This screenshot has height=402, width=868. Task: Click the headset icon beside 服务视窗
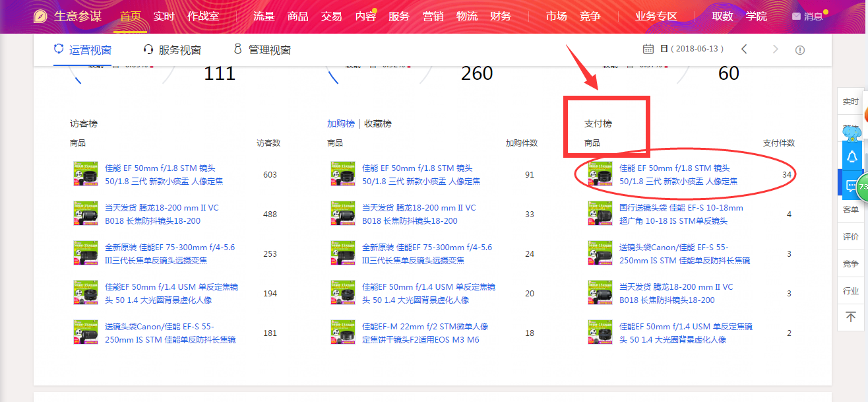[148, 50]
